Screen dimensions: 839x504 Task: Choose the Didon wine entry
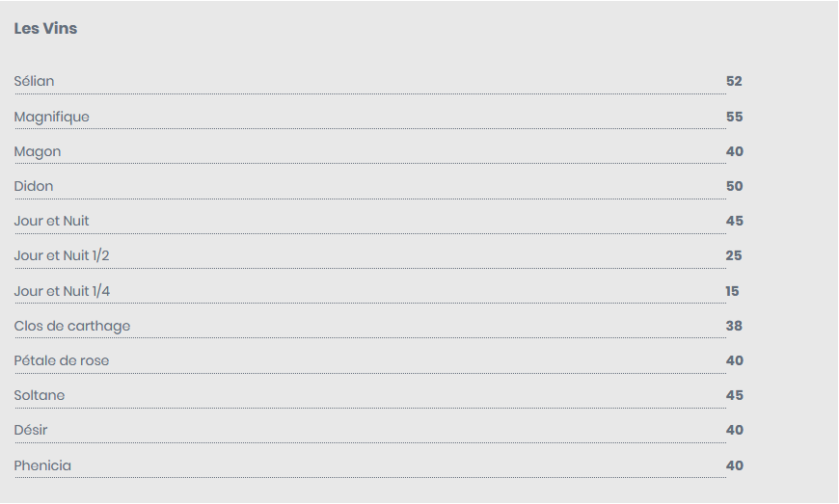pos(34,186)
